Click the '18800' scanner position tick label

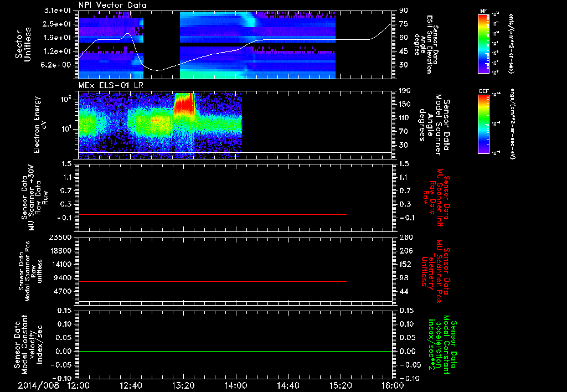[x=60, y=251]
